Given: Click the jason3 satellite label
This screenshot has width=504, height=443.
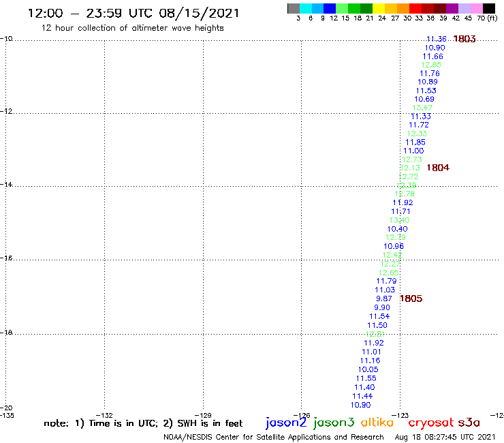Looking at the screenshot, I should (x=334, y=423).
